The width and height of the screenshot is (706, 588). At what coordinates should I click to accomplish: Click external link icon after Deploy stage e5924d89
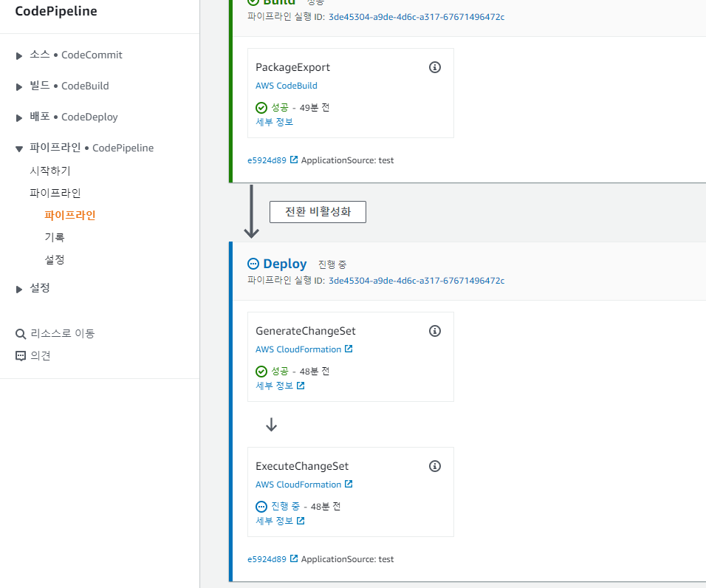294,558
